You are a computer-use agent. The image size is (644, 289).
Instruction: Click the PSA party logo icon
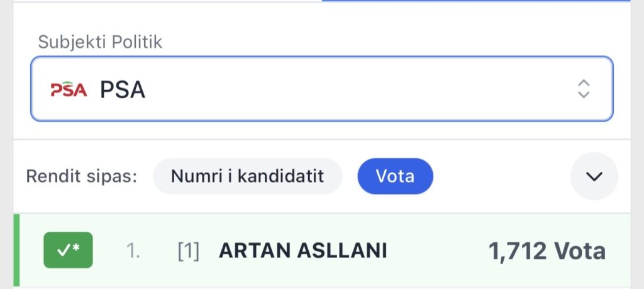point(69,90)
